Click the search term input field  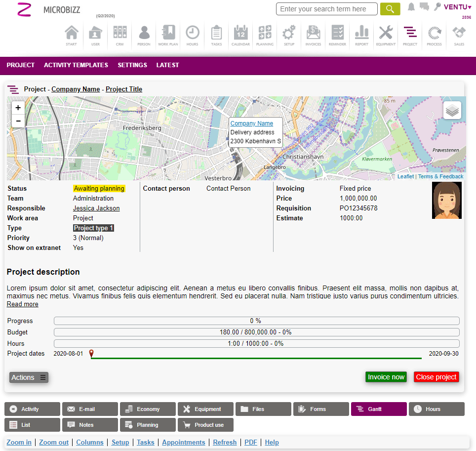pyautogui.click(x=326, y=9)
